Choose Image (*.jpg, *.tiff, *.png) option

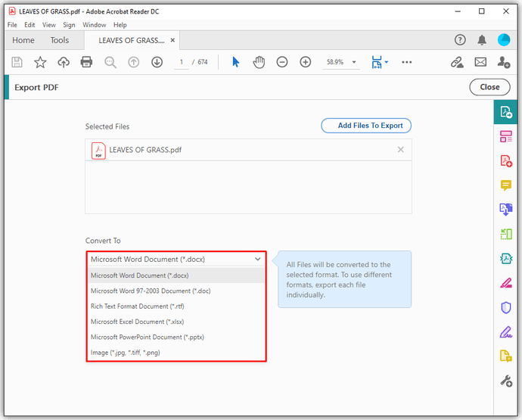pyautogui.click(x=176, y=353)
